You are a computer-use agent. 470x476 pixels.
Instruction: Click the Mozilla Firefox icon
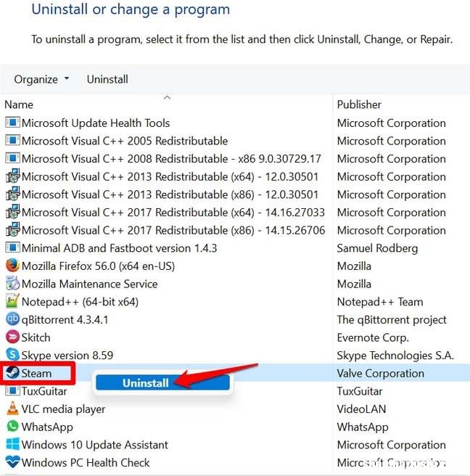(x=12, y=266)
